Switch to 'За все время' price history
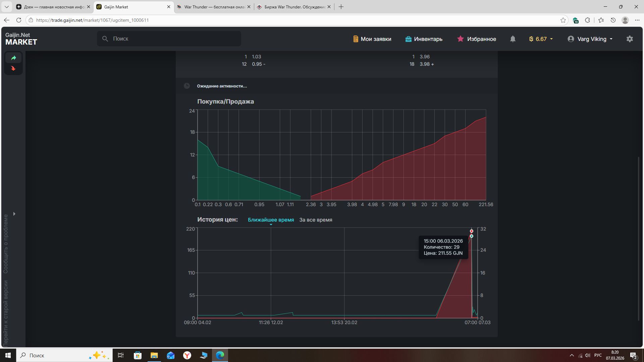Viewport: 644px width, 362px height. [x=316, y=220]
